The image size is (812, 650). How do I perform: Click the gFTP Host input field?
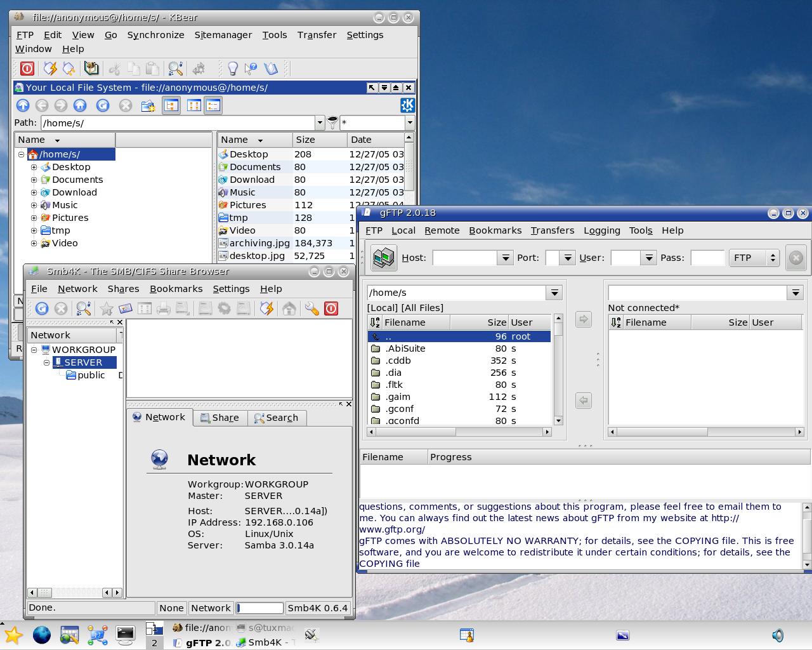(465, 258)
